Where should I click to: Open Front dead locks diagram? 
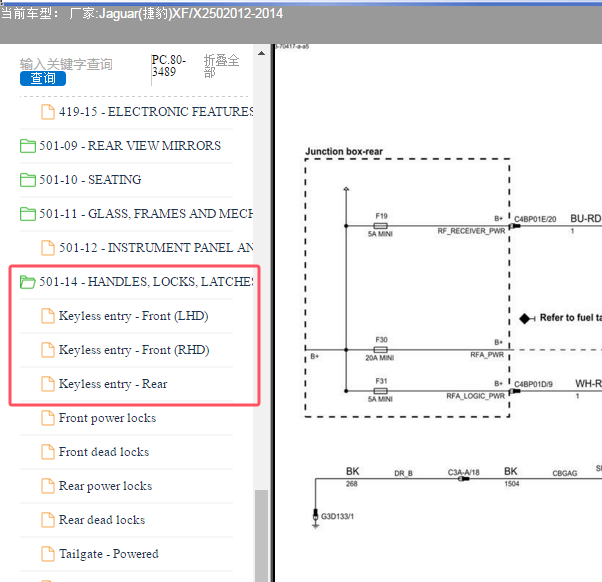click(x=104, y=452)
